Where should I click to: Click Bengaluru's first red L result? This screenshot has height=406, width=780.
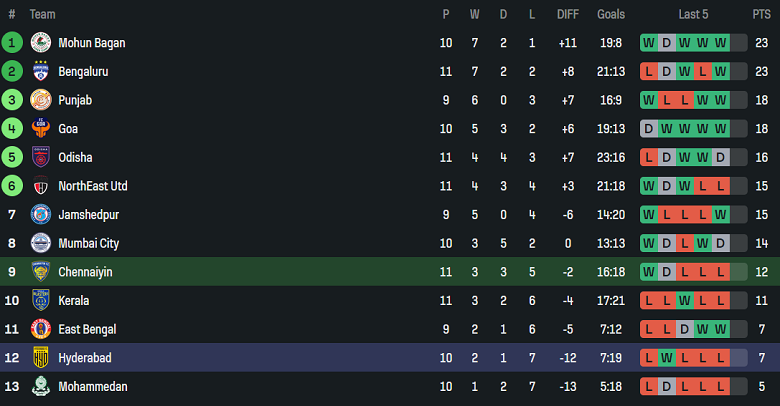[x=649, y=72]
